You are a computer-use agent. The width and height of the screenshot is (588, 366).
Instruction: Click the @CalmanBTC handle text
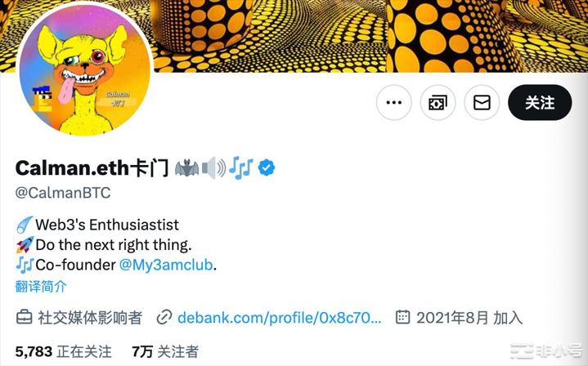click(63, 193)
